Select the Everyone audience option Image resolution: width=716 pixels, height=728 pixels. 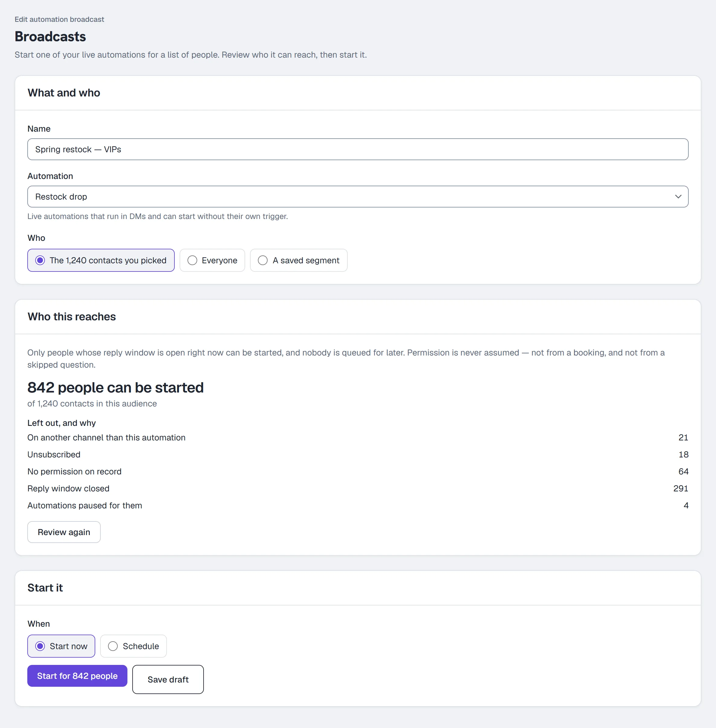[212, 260]
